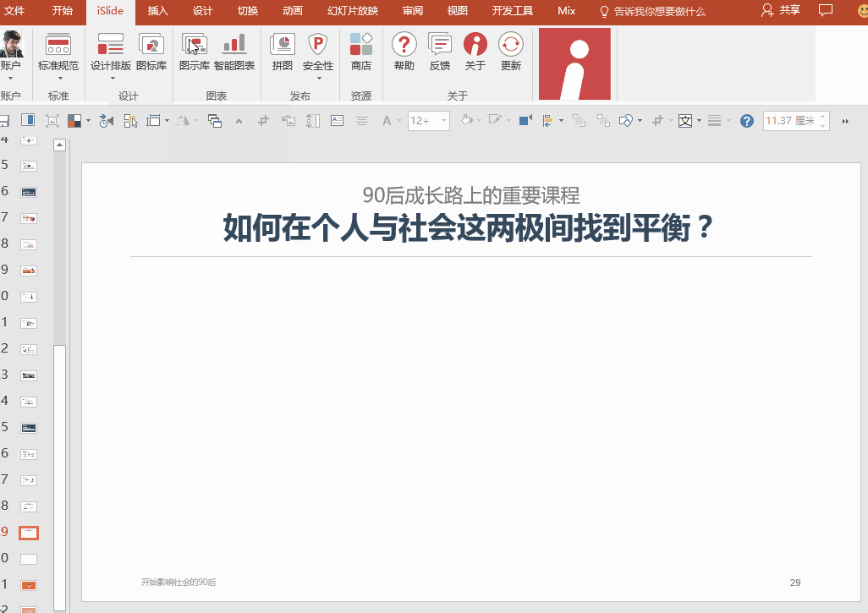
Task: Open the 审阅 ribbon tab
Action: tap(412, 10)
